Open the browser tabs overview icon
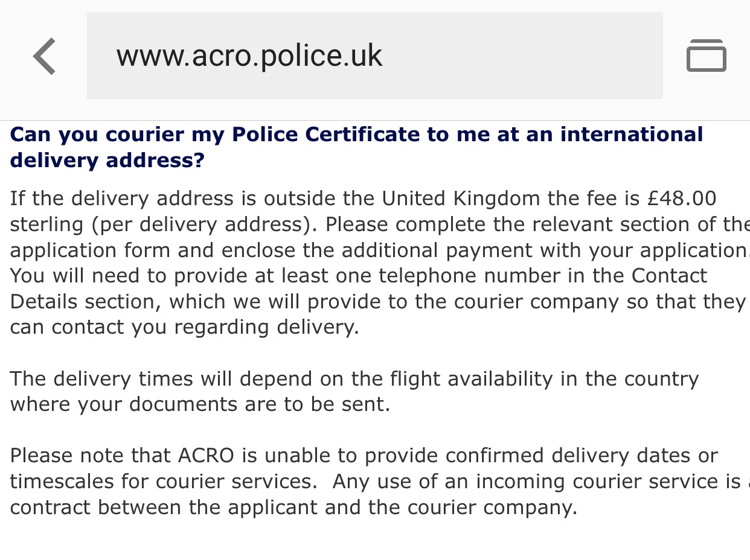This screenshot has width=750, height=560. coord(706,56)
